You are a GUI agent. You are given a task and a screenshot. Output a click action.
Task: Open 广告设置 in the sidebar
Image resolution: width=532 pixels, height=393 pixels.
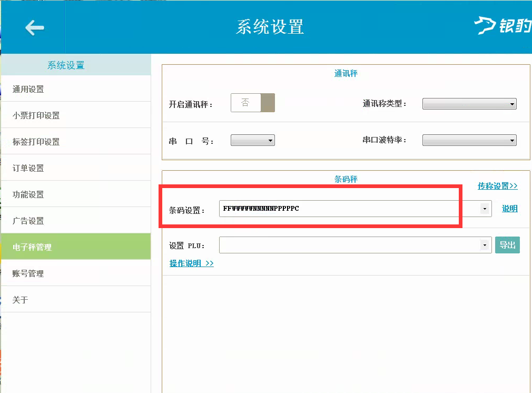tap(76, 221)
